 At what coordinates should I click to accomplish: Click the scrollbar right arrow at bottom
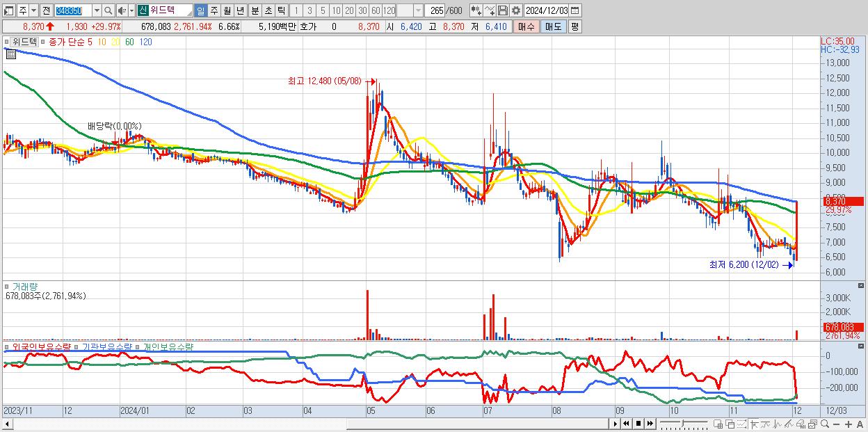tap(616, 424)
